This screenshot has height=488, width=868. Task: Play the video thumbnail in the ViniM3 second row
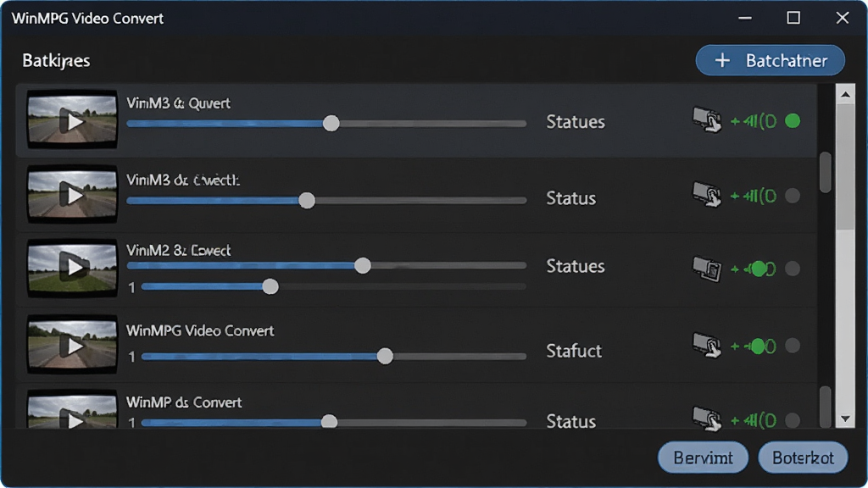pos(73,194)
